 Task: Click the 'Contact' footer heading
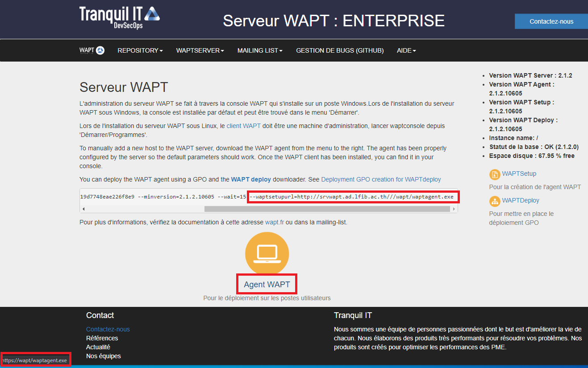point(100,315)
